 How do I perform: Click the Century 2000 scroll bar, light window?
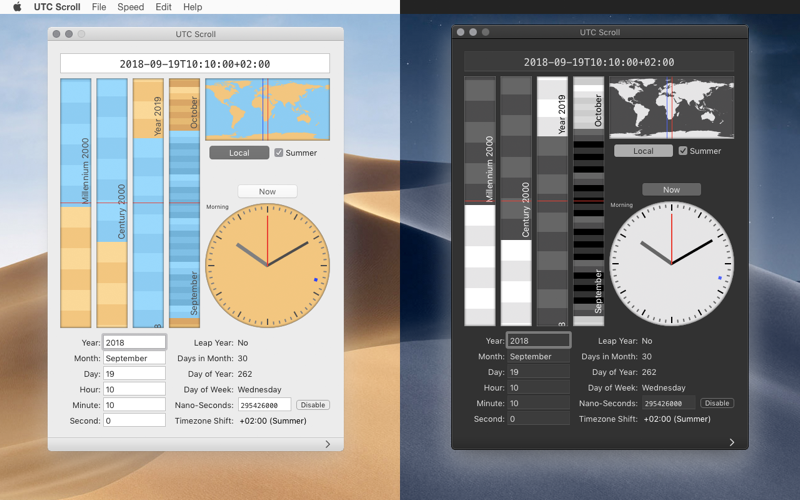pos(112,203)
